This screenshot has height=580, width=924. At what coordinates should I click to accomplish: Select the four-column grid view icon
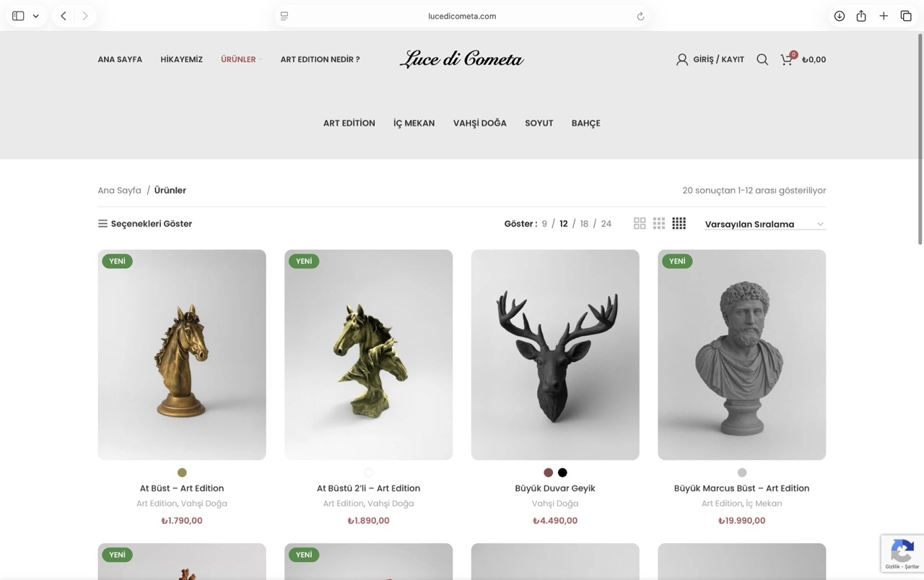click(x=679, y=224)
